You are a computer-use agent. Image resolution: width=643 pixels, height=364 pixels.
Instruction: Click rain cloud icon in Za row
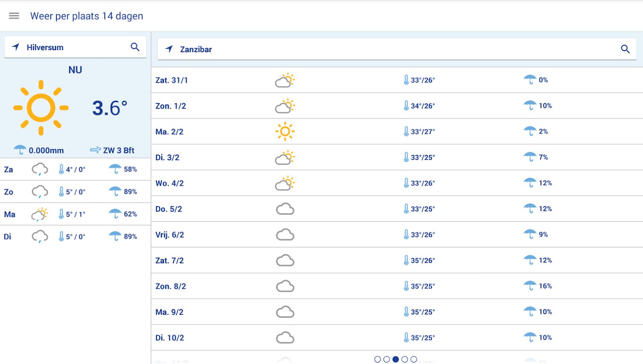click(x=40, y=169)
